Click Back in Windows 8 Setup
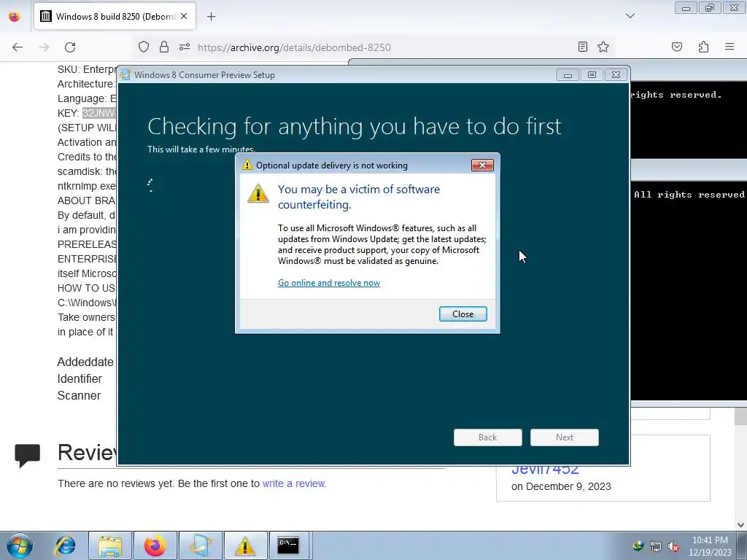 (x=488, y=437)
